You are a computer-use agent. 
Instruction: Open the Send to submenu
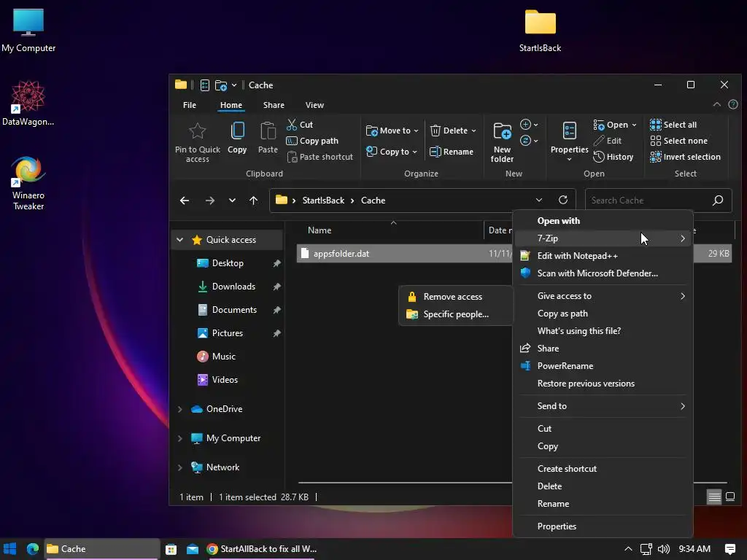pyautogui.click(x=603, y=406)
